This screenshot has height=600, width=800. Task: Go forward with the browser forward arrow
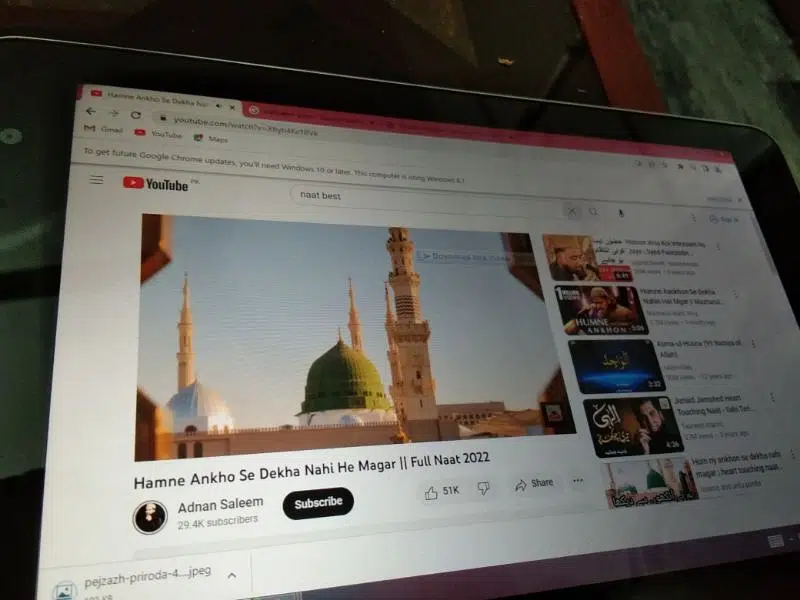(x=114, y=113)
